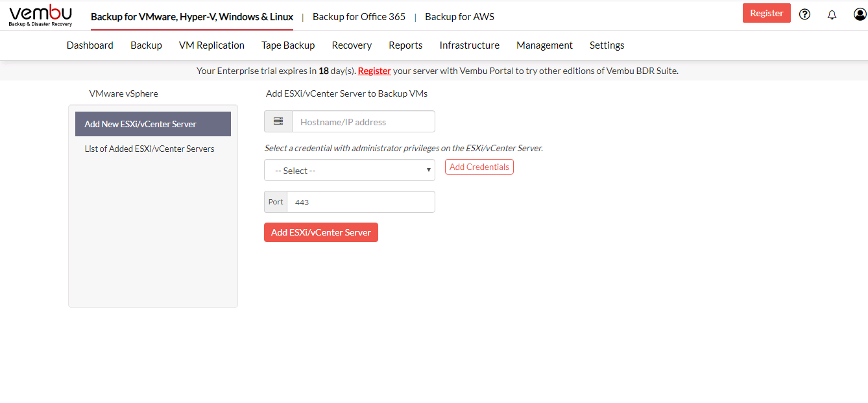Click the Add ESXi/vCenter Server button
The height and width of the screenshot is (403, 868).
click(321, 232)
